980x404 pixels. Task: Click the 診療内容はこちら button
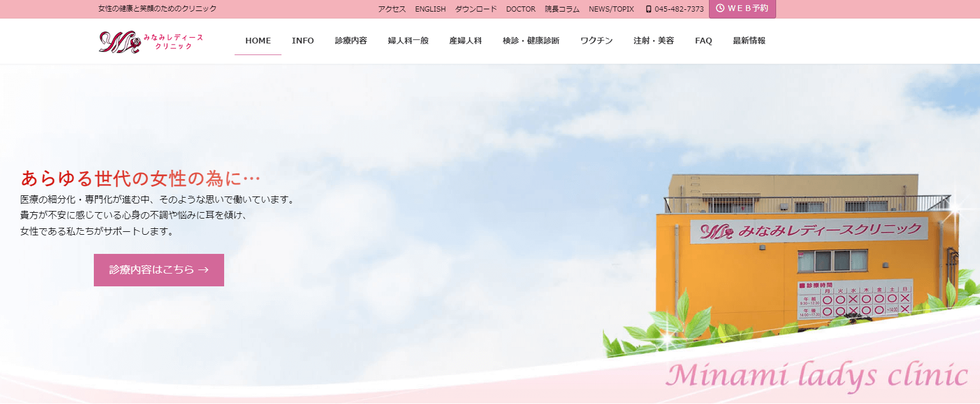[159, 270]
